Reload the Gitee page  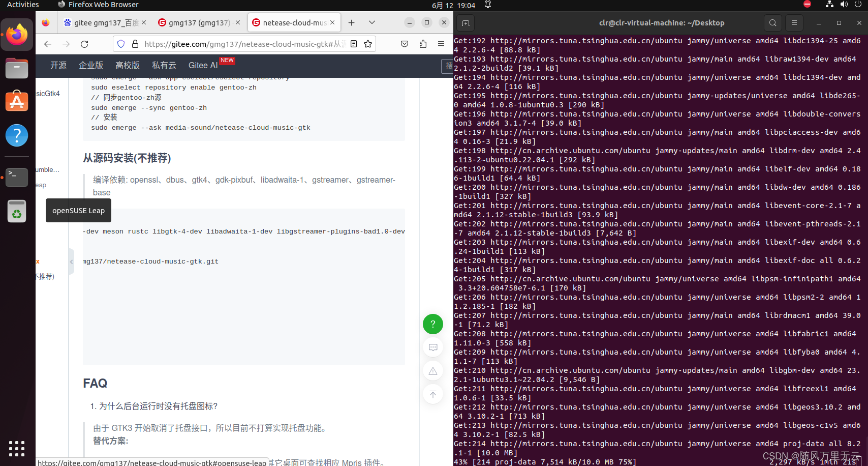click(84, 44)
